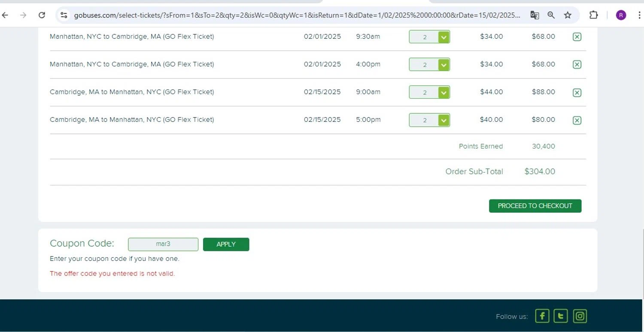Image resolution: width=644 pixels, height=332 pixels.
Task: Click 02/01/2025 date in the 4:00pm row
Action: point(322,64)
